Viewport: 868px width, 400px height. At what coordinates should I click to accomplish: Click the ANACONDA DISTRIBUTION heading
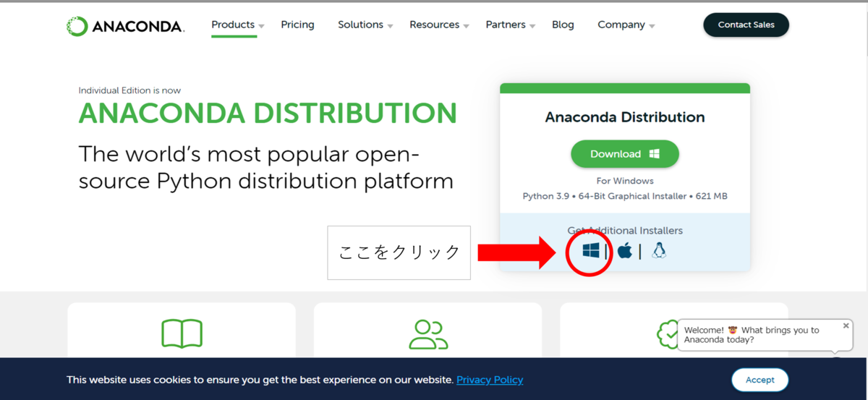tap(268, 114)
